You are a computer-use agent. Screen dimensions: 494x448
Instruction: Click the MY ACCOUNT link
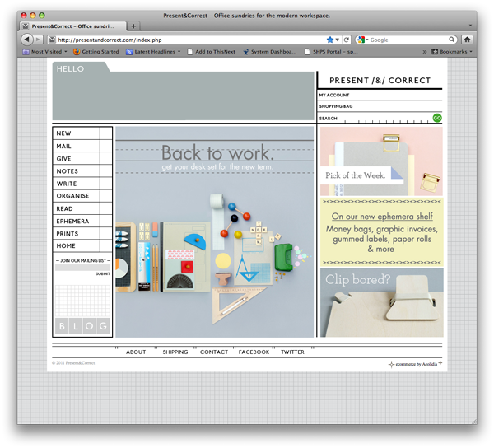coord(334,95)
